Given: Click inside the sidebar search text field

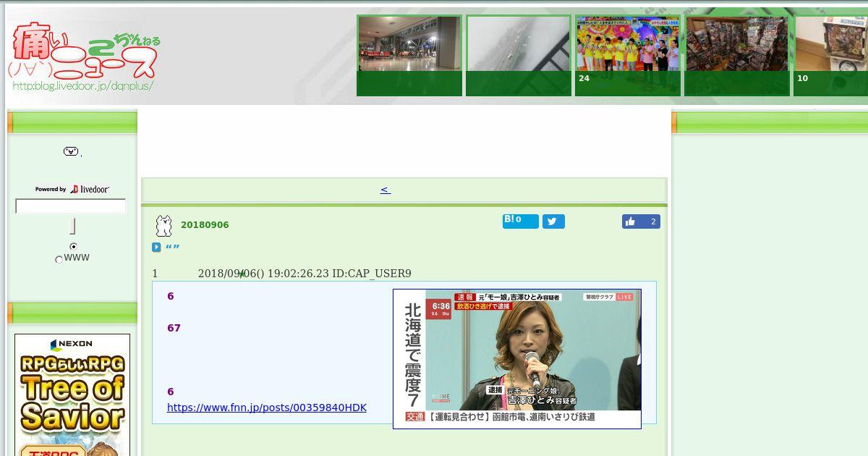Looking at the screenshot, I should (x=71, y=206).
